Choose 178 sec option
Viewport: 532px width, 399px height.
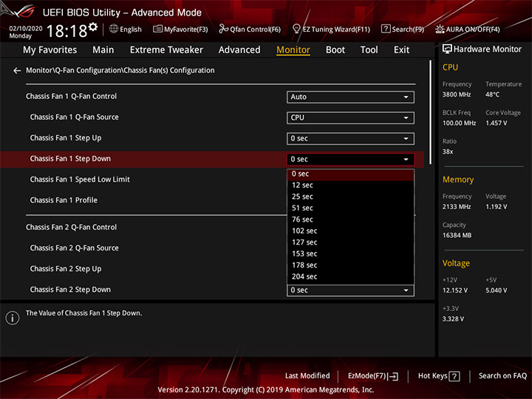click(x=350, y=265)
